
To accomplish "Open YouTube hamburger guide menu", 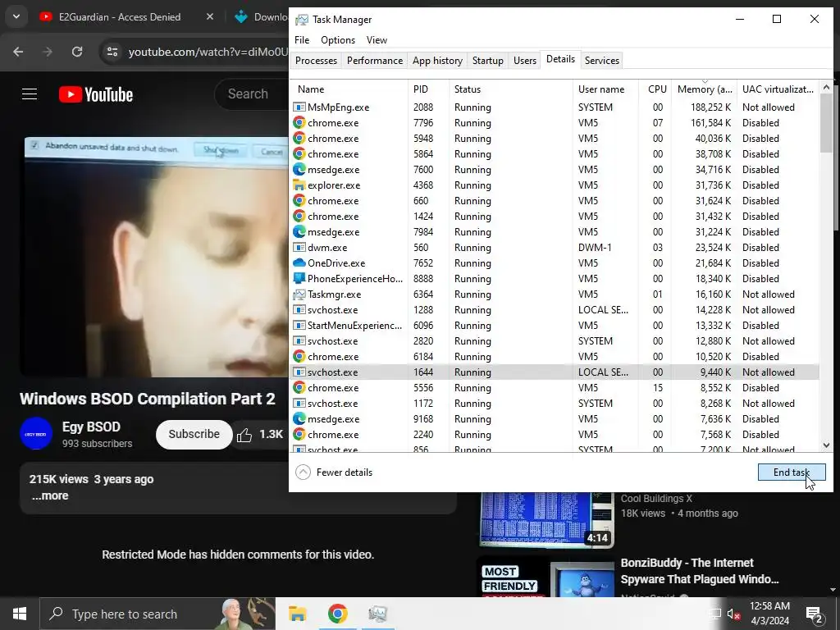I will (x=30, y=94).
